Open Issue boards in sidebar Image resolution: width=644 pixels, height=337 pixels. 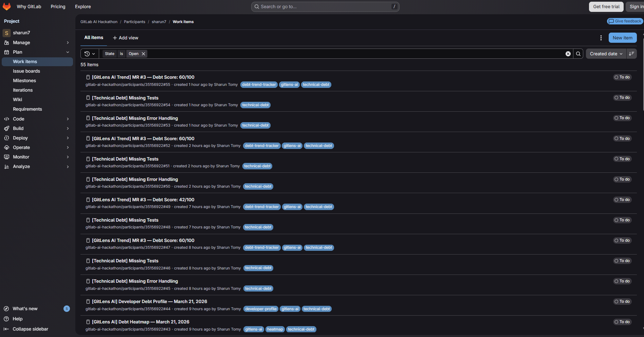37,71
